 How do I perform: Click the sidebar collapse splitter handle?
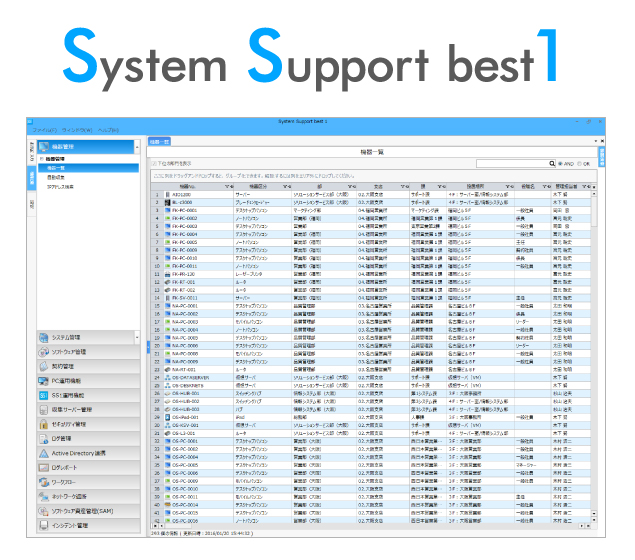148,347
